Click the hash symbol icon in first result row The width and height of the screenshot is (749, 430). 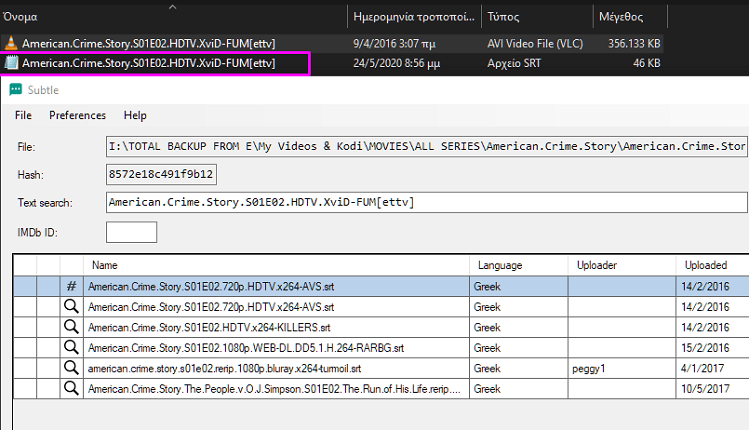coord(71,286)
